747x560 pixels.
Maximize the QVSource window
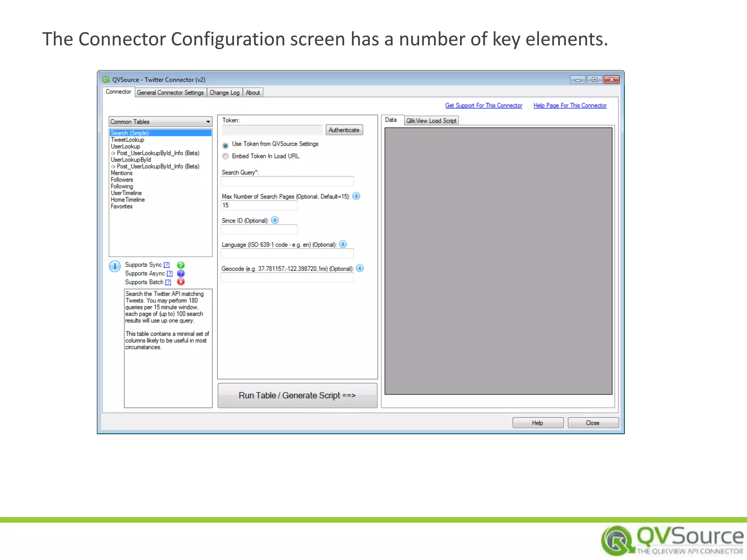[x=595, y=79]
